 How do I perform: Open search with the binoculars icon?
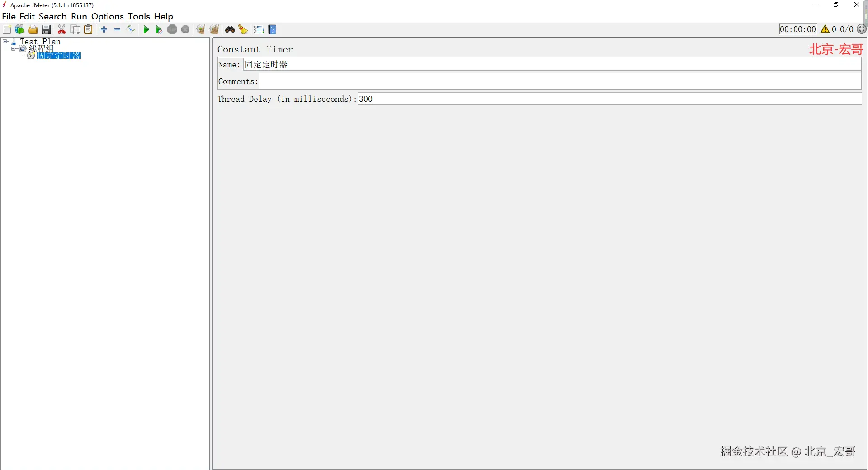click(x=230, y=30)
